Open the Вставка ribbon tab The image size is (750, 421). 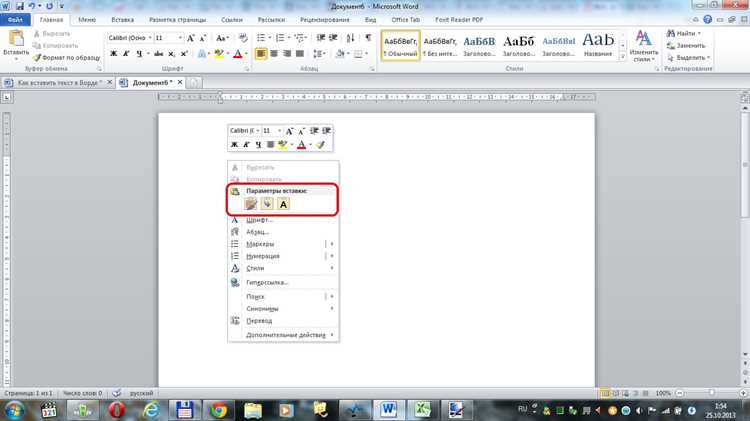[122, 20]
